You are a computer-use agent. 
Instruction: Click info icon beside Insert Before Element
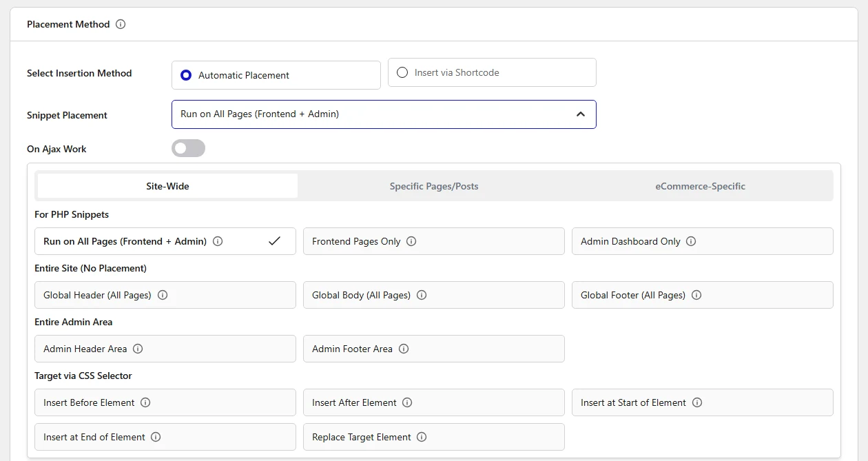click(145, 402)
